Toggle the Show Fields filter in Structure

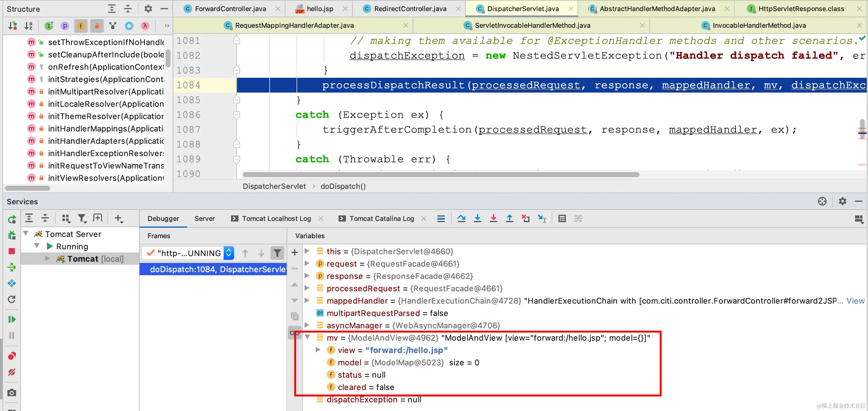click(x=81, y=26)
